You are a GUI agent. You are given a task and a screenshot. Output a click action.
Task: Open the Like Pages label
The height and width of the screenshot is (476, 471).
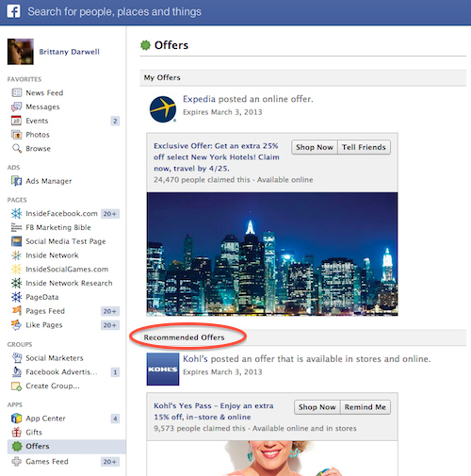(44, 325)
